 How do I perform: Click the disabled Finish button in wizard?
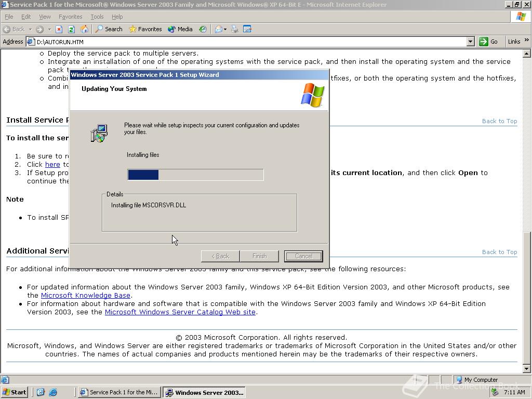coord(260,256)
